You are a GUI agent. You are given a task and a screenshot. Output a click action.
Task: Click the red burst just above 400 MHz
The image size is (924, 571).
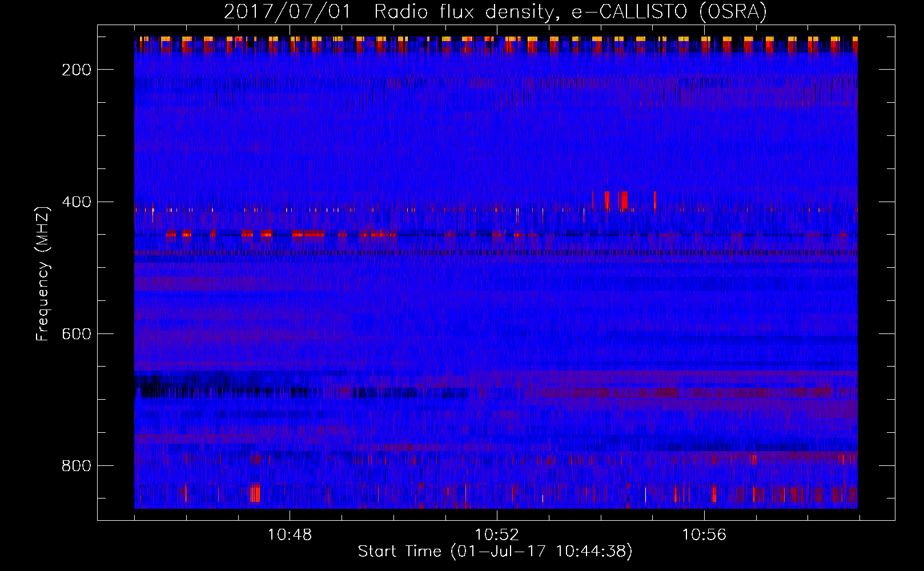coord(624,200)
